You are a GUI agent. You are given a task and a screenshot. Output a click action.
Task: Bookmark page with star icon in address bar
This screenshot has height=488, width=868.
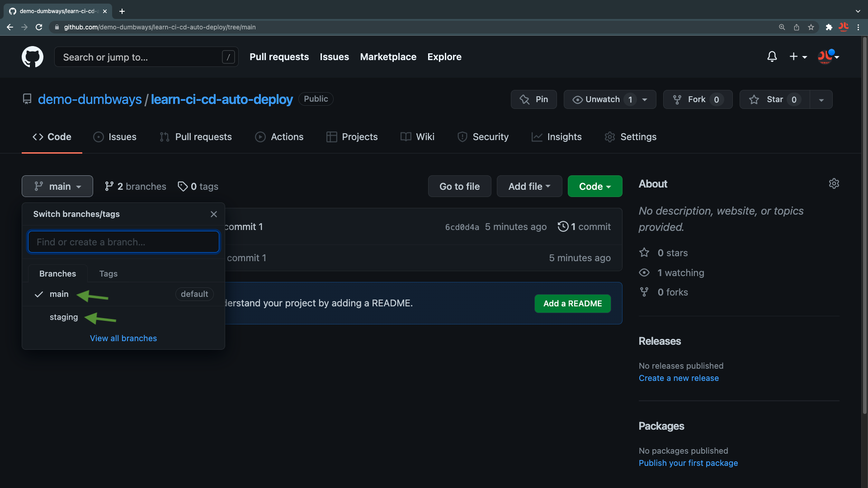811,27
